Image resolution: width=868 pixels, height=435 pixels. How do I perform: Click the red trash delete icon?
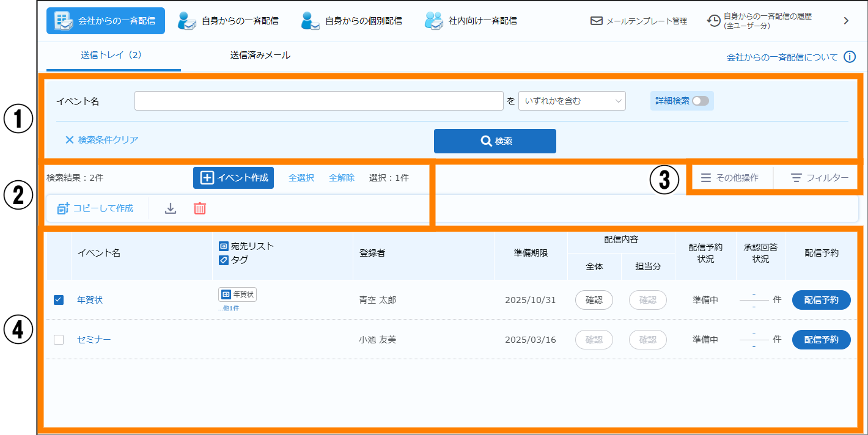tap(200, 208)
